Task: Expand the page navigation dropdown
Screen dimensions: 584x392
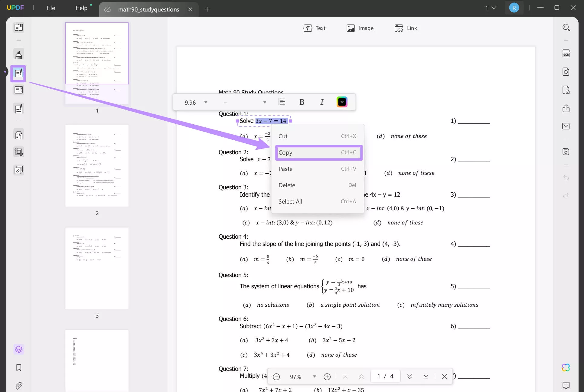Action: (490, 8)
